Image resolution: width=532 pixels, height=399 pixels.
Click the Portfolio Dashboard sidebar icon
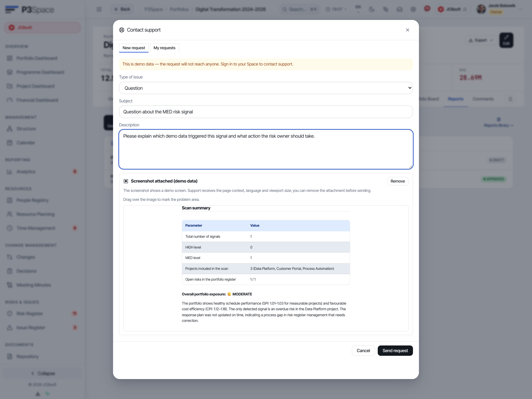pyautogui.click(x=10, y=58)
